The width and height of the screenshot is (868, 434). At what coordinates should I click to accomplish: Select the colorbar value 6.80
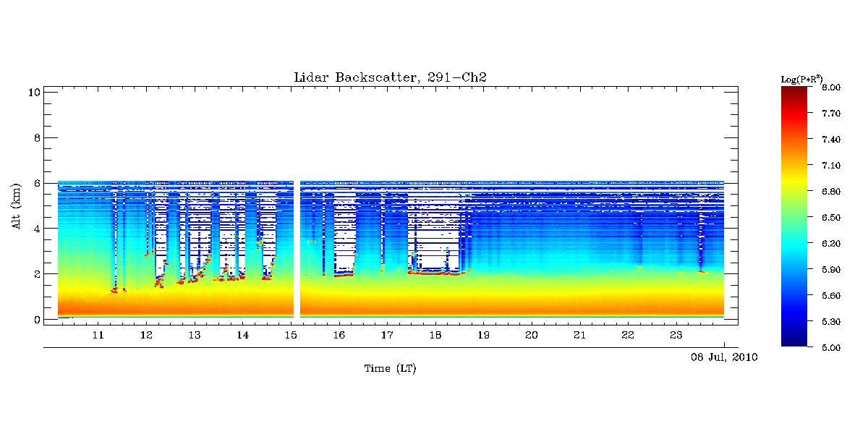[x=831, y=192]
